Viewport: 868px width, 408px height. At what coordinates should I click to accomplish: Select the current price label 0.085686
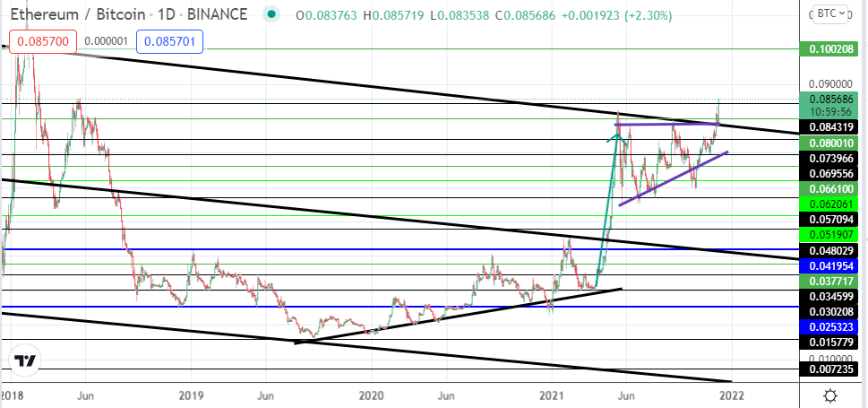832,100
